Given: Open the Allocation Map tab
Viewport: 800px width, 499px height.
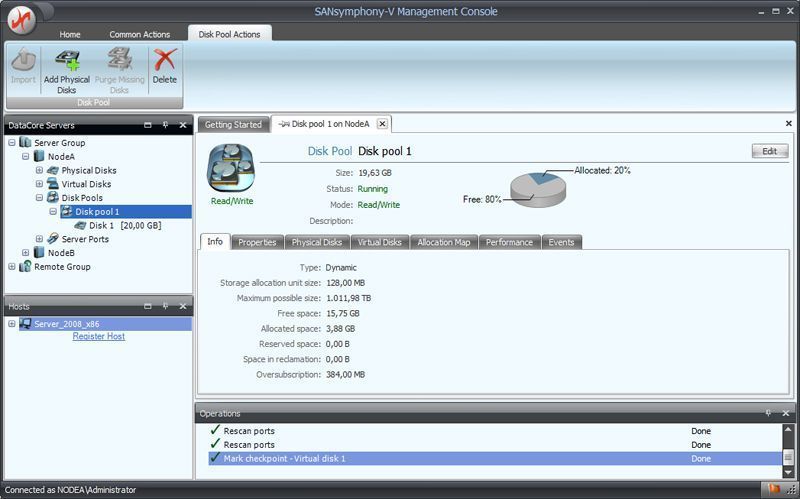Looking at the screenshot, I should tap(444, 242).
